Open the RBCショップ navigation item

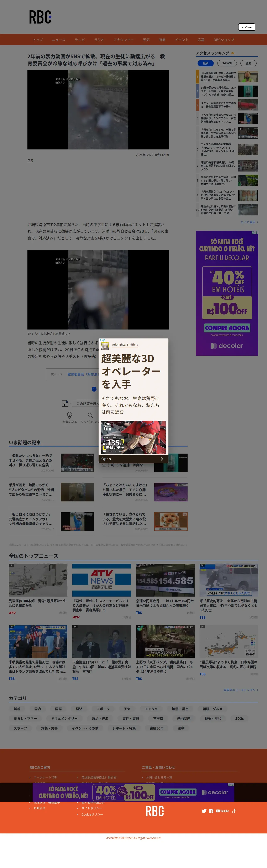pos(224,40)
